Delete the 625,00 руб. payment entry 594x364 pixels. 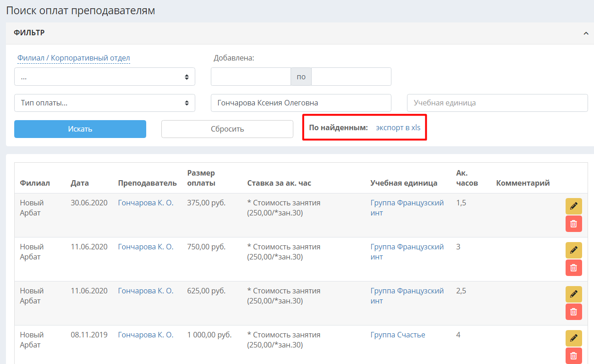(573, 312)
